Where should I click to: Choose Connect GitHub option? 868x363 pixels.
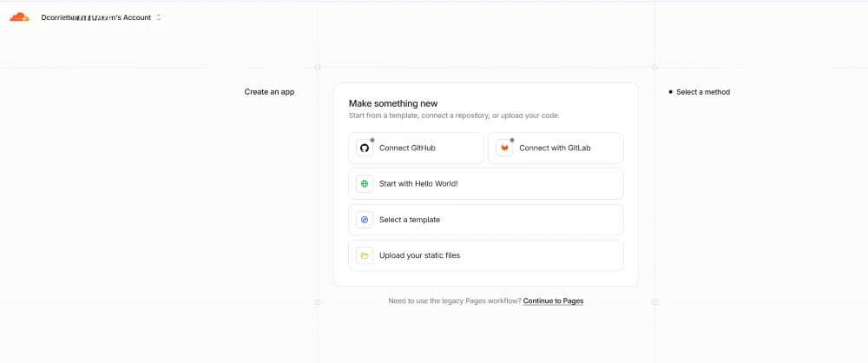417,148
